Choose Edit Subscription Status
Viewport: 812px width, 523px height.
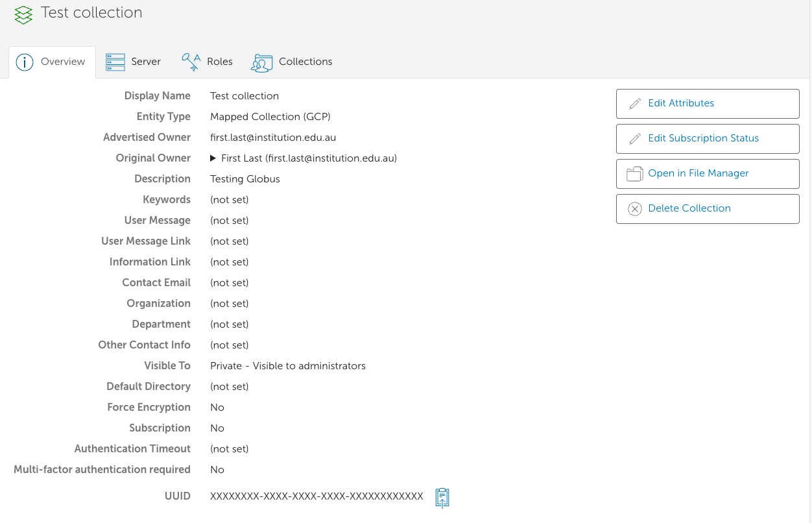708,139
